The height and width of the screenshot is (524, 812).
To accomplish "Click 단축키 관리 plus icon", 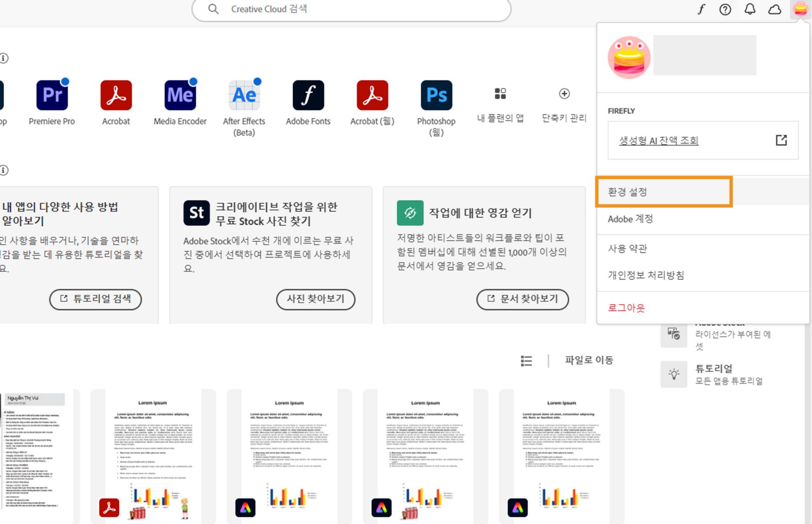I will tap(564, 93).
